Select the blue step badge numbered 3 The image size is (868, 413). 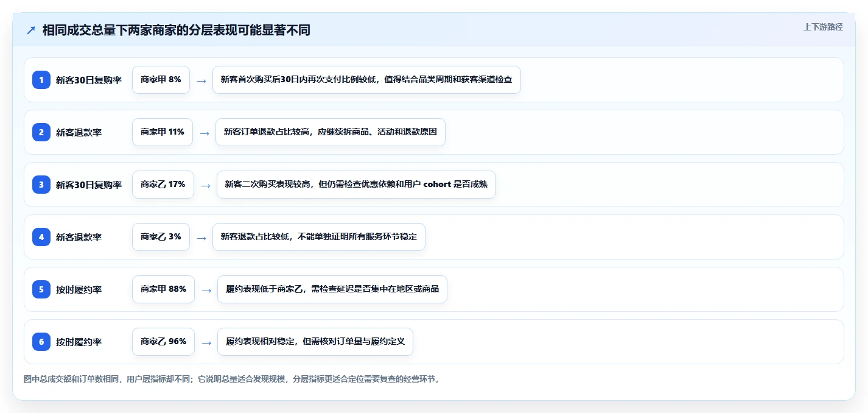[x=41, y=185]
